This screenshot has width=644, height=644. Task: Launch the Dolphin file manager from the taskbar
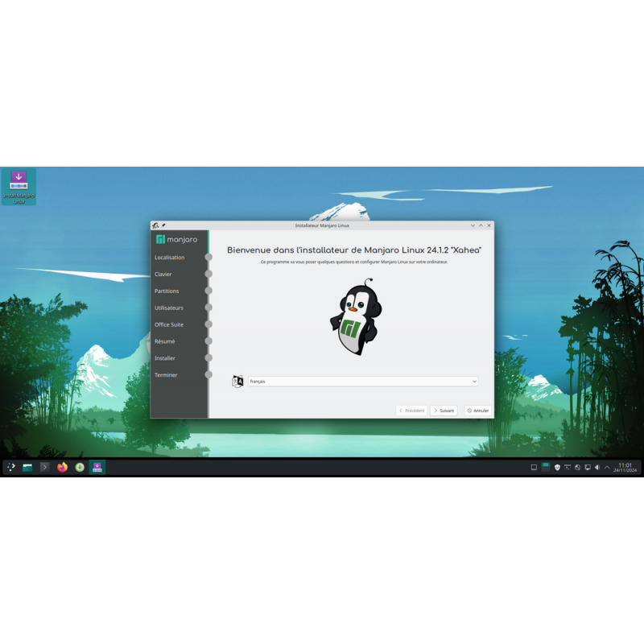[x=27, y=467]
